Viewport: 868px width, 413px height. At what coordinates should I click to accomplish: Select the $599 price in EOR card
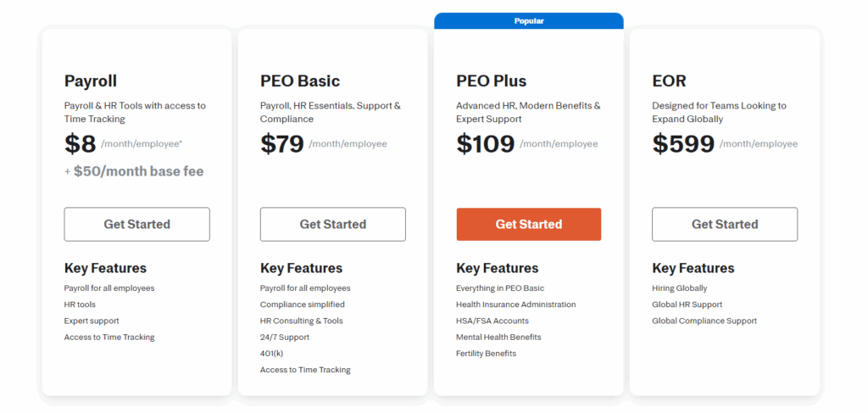pos(684,144)
